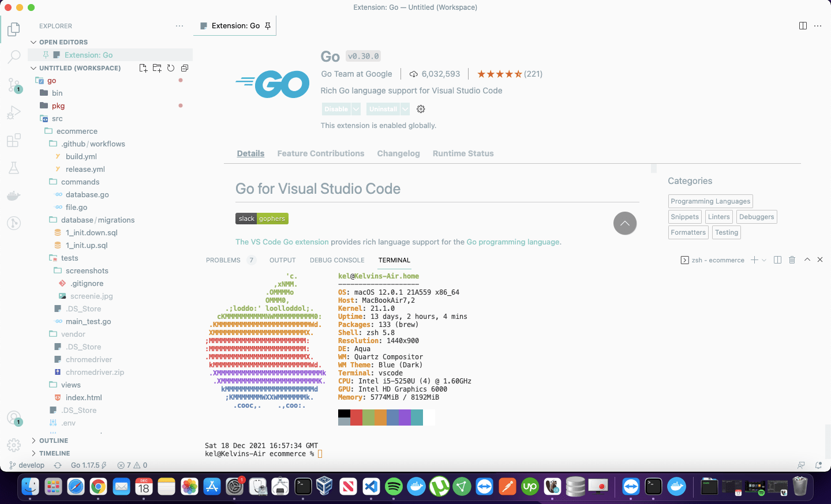This screenshot has width=831, height=504.
Task: Open the Changelog tab
Action: (398, 153)
